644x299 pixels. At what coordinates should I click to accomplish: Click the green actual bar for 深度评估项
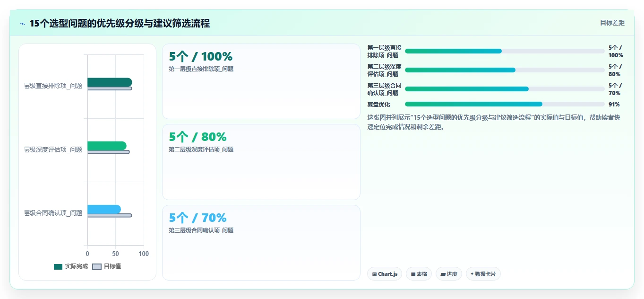(x=107, y=146)
